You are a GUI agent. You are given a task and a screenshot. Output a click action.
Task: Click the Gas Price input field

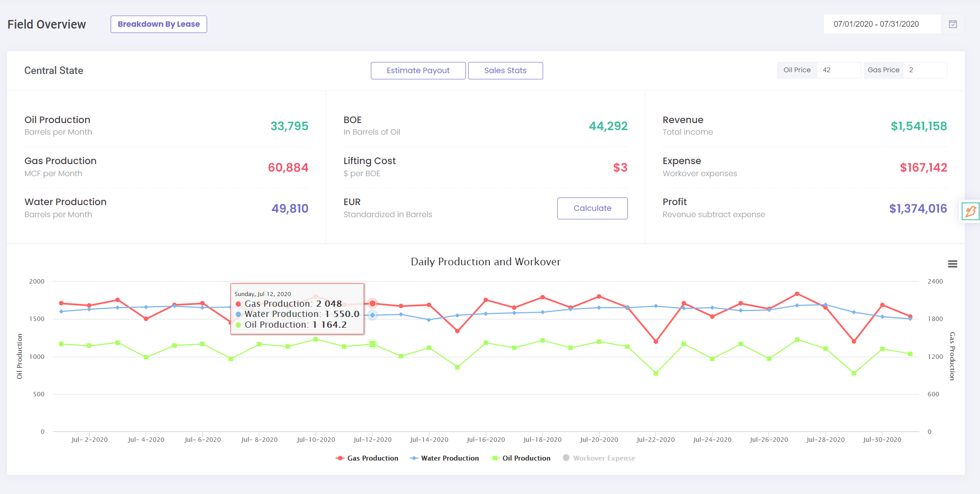924,70
